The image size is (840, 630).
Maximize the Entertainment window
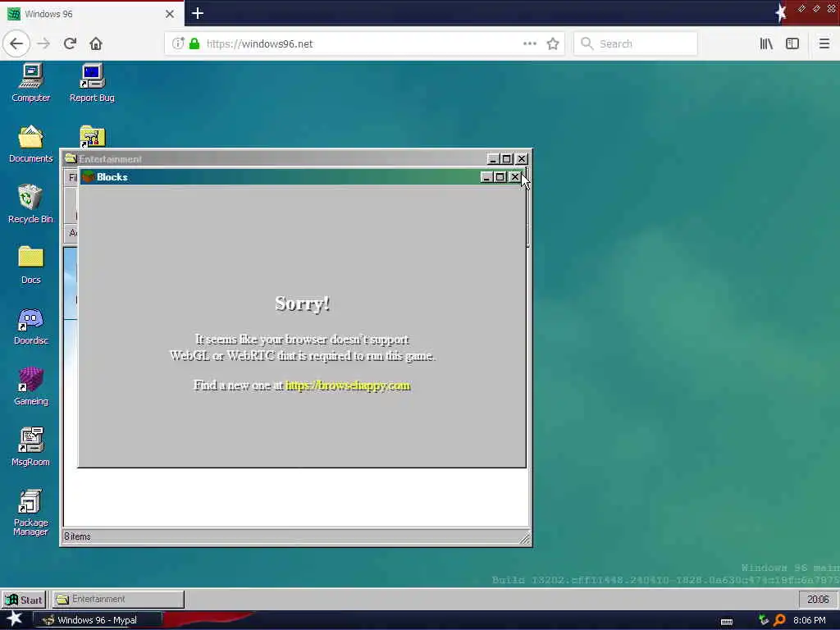tap(507, 159)
